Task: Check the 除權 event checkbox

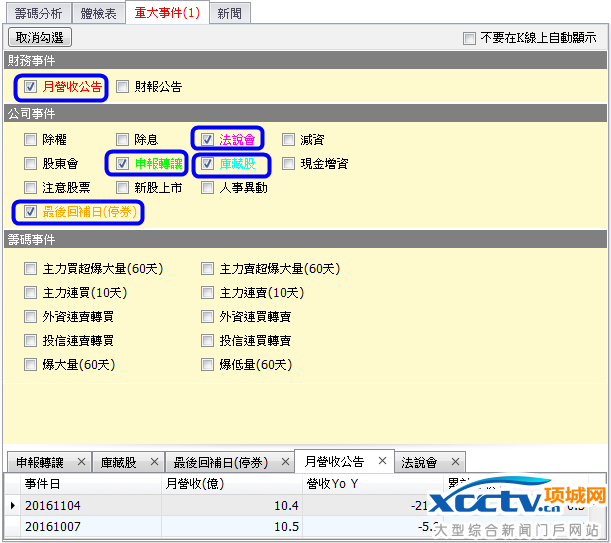Action: [x=30, y=139]
